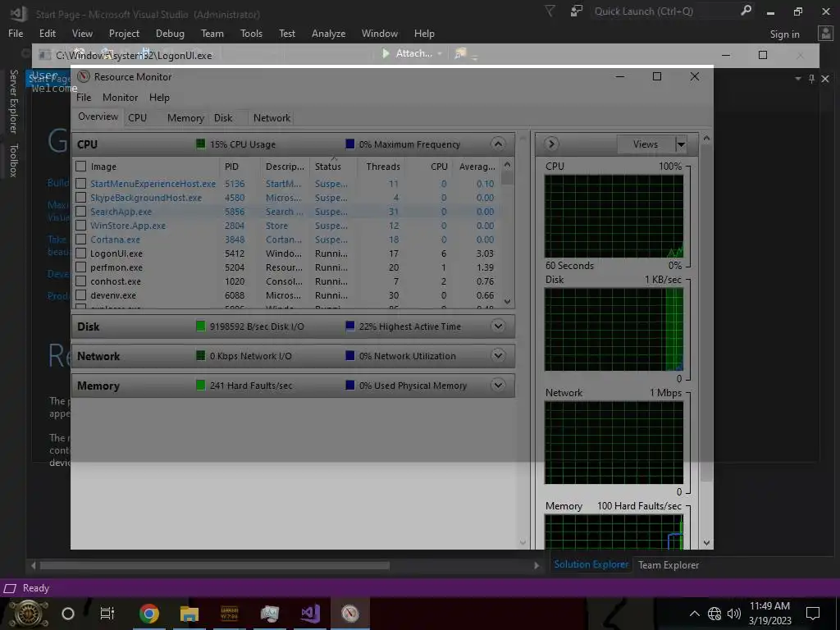Switch to the Network tab
This screenshot has width=840, height=630.
tap(272, 118)
